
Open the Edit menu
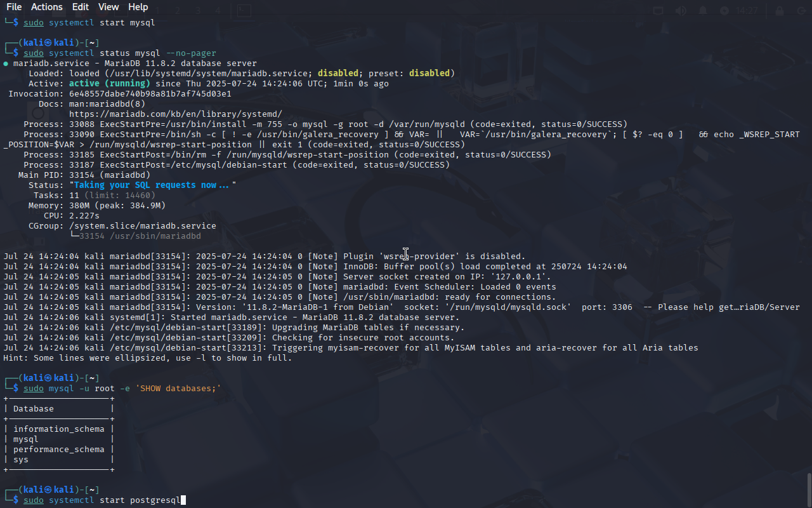(x=80, y=7)
